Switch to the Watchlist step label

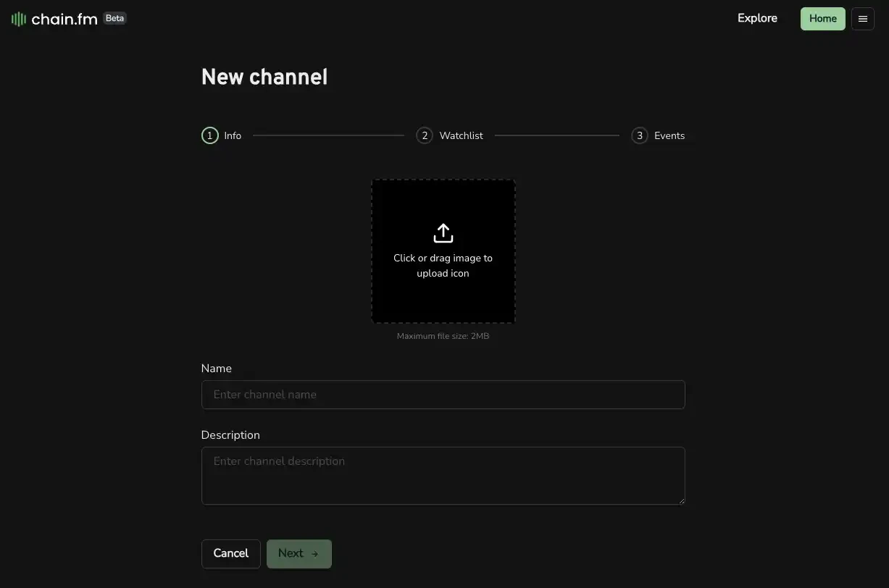(461, 135)
